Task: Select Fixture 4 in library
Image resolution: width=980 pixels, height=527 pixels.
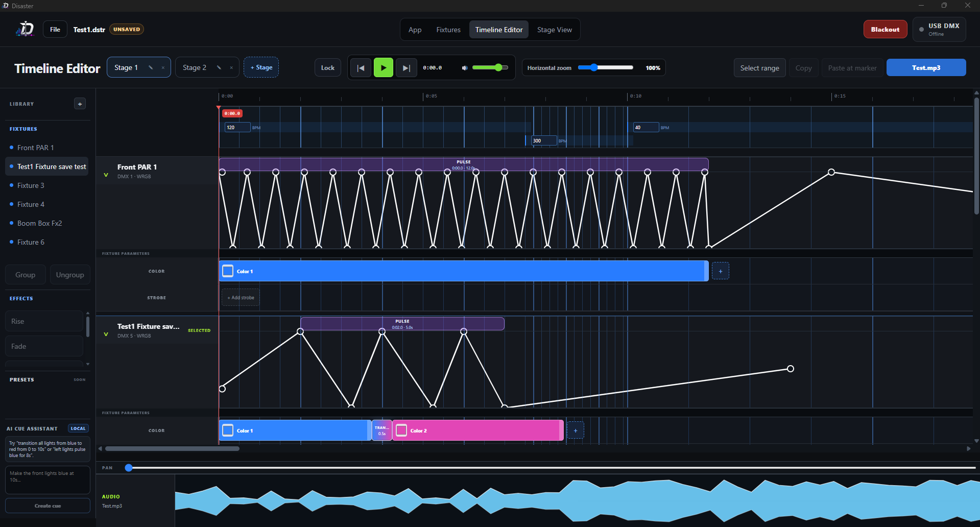Action: click(x=47, y=204)
